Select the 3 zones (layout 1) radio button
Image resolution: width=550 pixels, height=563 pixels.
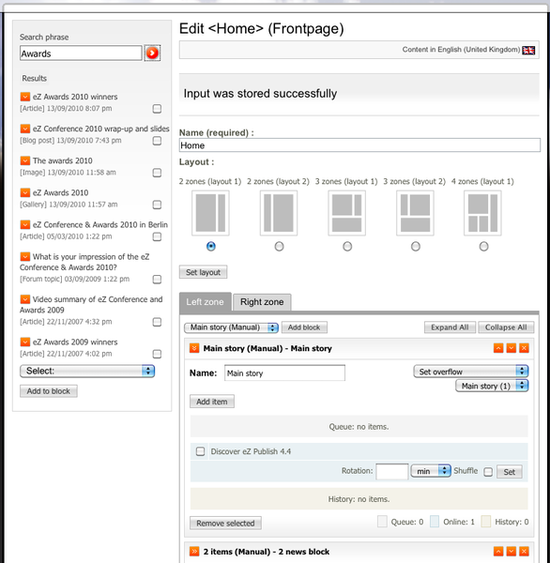pyautogui.click(x=347, y=246)
